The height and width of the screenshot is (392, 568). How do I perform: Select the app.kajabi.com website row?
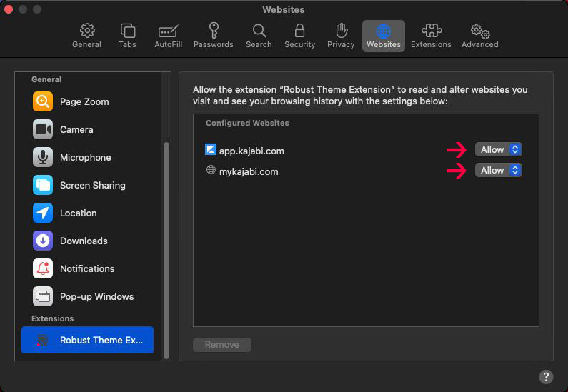366,150
